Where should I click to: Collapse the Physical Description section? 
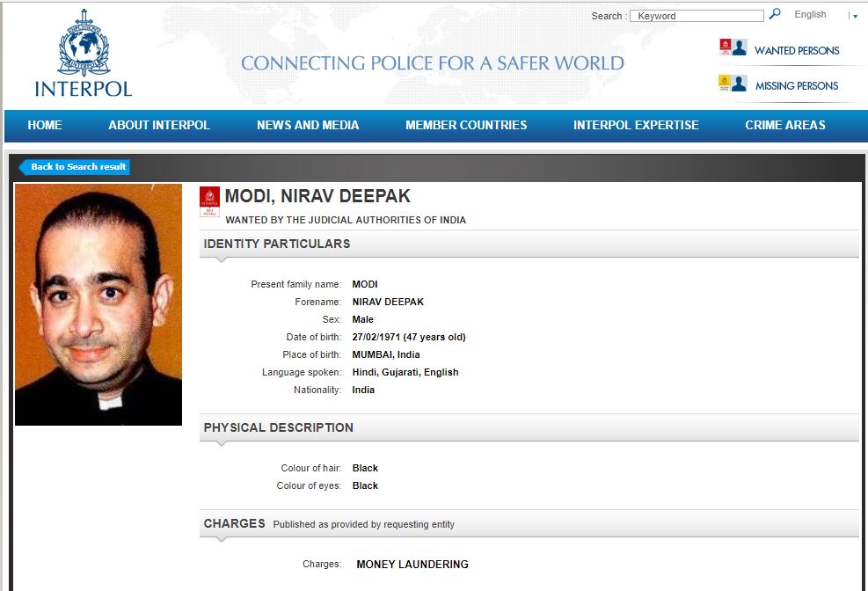point(529,427)
